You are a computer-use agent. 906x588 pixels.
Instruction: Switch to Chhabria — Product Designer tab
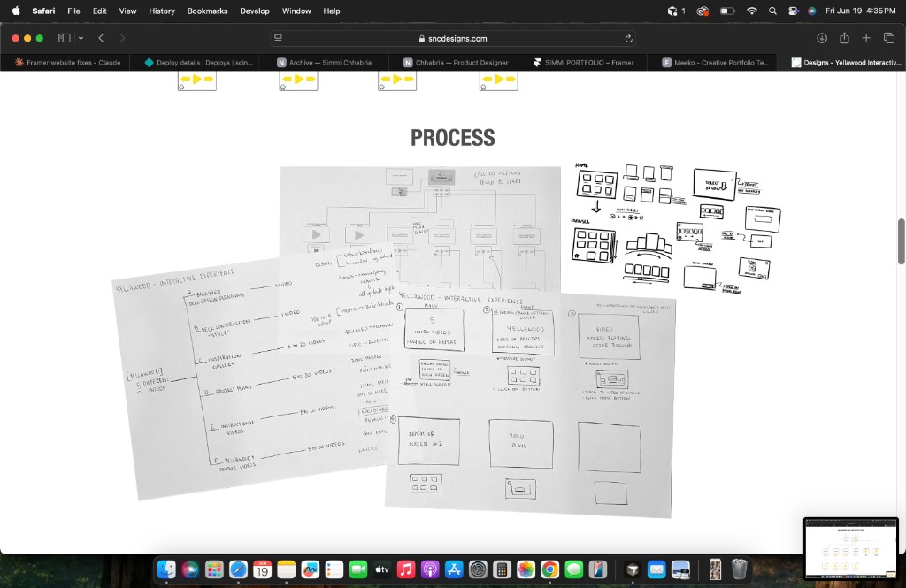click(456, 63)
